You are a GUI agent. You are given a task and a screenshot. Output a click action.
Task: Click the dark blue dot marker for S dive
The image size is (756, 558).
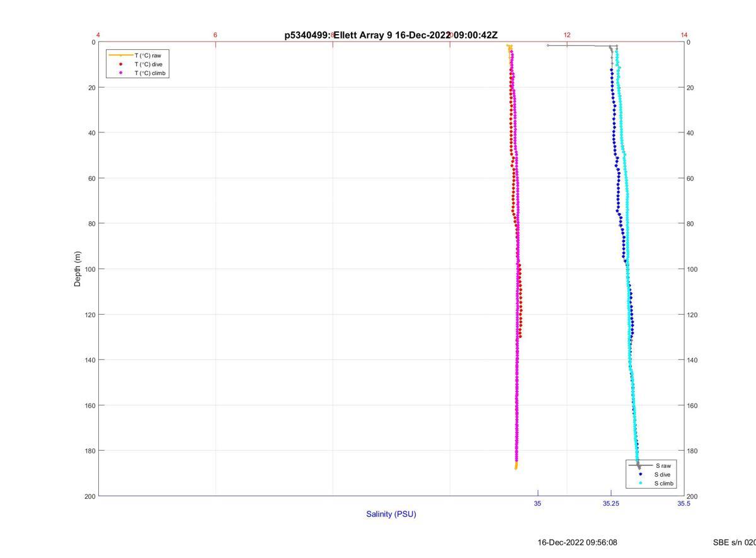(x=640, y=474)
